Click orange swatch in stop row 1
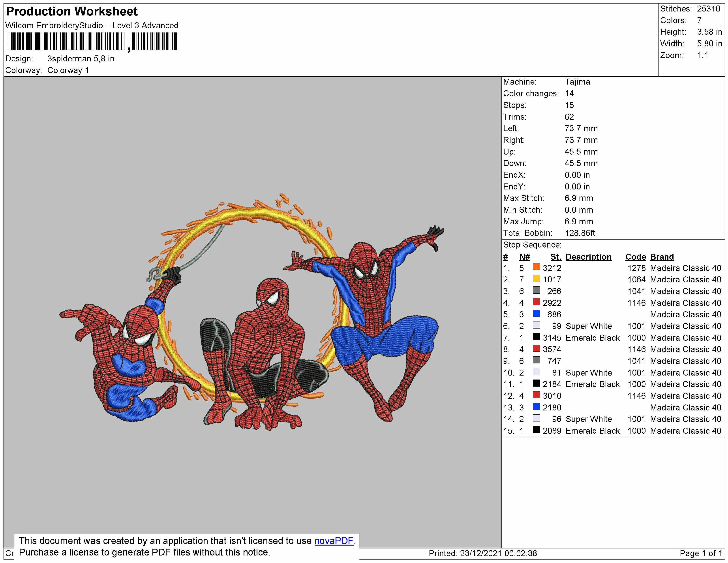728x563 pixels. (x=536, y=267)
